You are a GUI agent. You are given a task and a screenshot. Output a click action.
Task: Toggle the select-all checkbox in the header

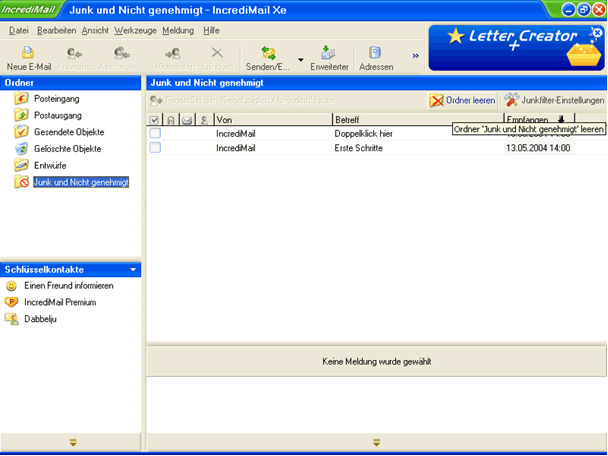click(x=154, y=120)
